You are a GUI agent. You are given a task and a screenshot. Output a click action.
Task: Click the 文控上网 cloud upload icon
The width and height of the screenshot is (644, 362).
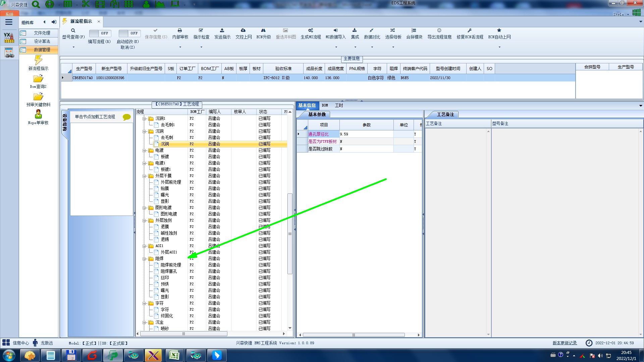[243, 31]
